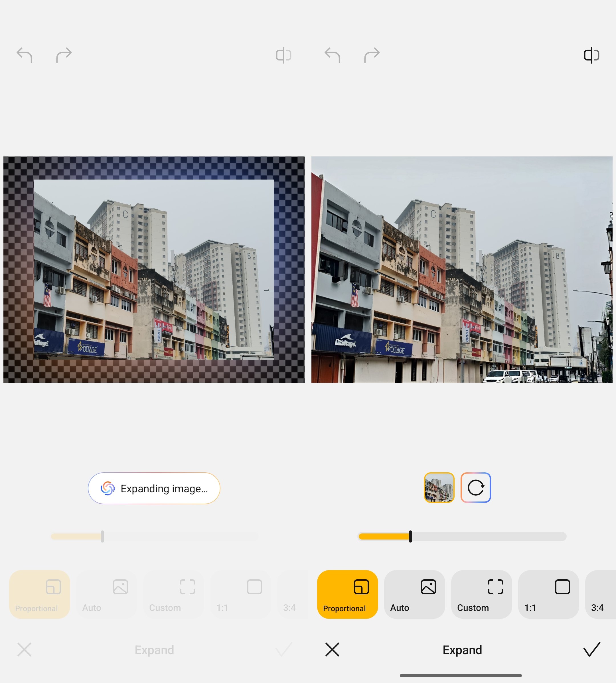Tap the bottom home gesture bar
This screenshot has width=616, height=683.
461,676
